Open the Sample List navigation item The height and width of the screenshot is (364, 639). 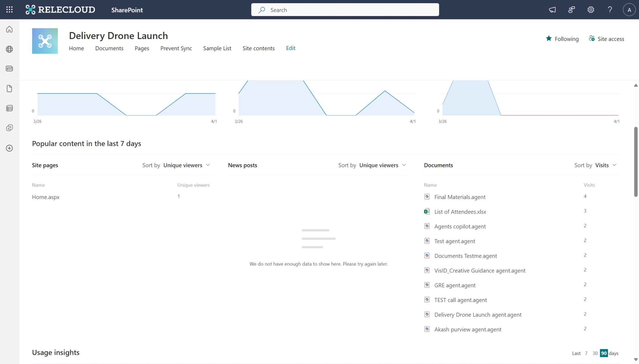217,48
